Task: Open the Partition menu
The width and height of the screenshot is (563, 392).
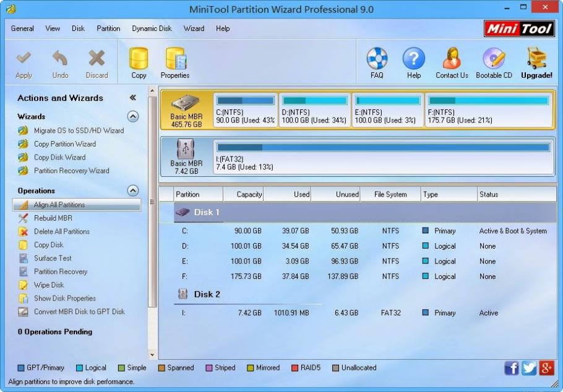Action: 108,28
